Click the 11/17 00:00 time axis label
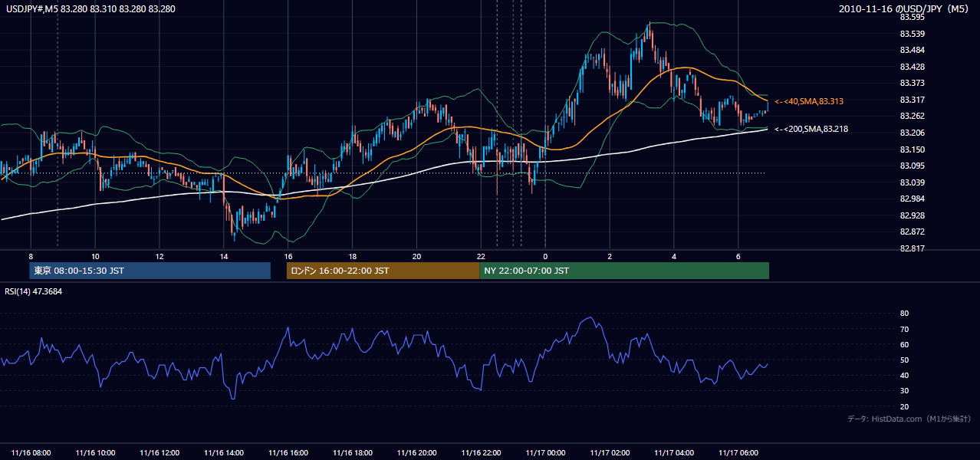This screenshot has width=980, height=460. point(545,453)
